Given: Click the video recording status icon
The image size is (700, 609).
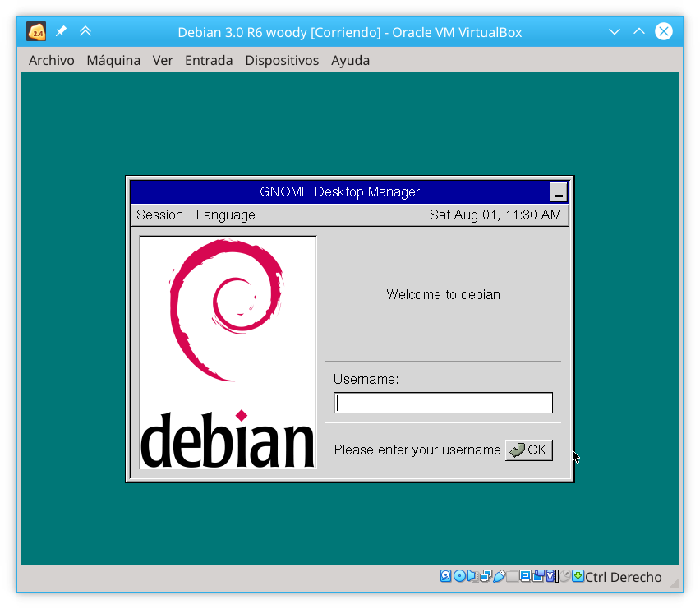Looking at the screenshot, I should point(538,576).
